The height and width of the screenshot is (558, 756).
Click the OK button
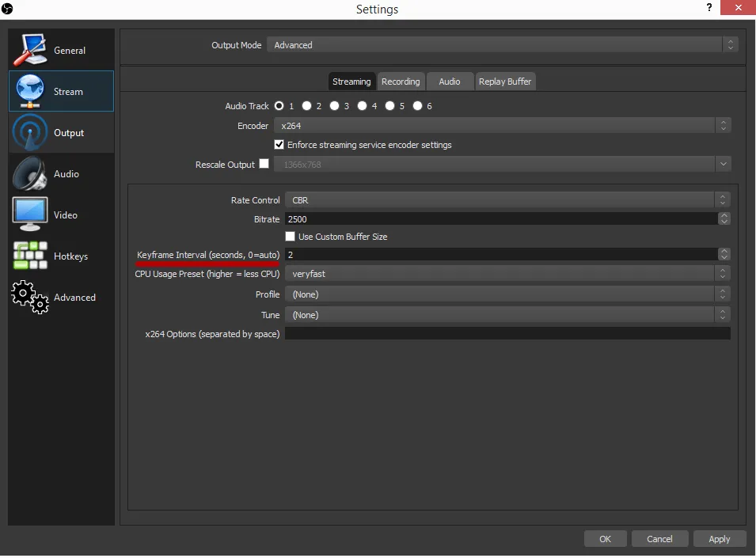[605, 539]
